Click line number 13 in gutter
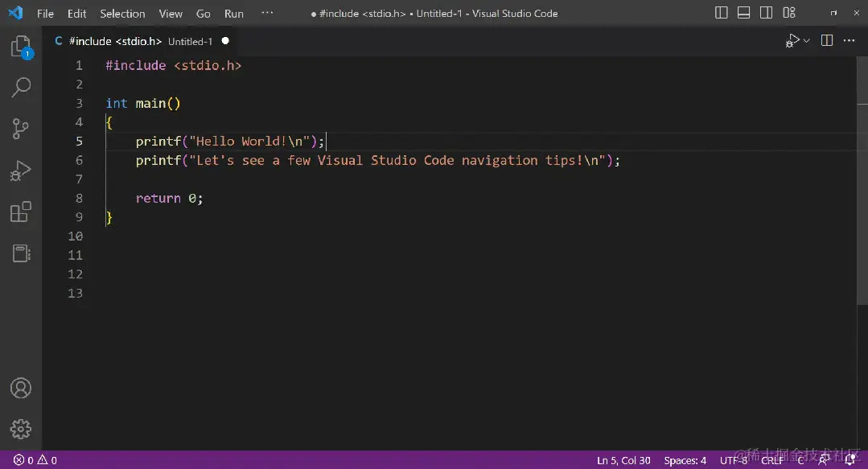Image resolution: width=868 pixels, height=469 pixels. coord(76,293)
